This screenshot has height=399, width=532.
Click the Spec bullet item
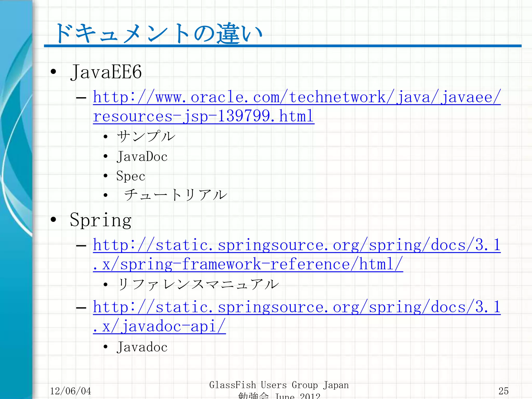[x=131, y=176]
